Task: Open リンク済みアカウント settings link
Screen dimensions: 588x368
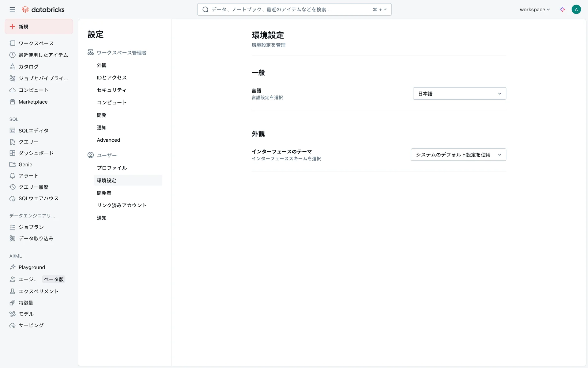Action: coord(122,205)
